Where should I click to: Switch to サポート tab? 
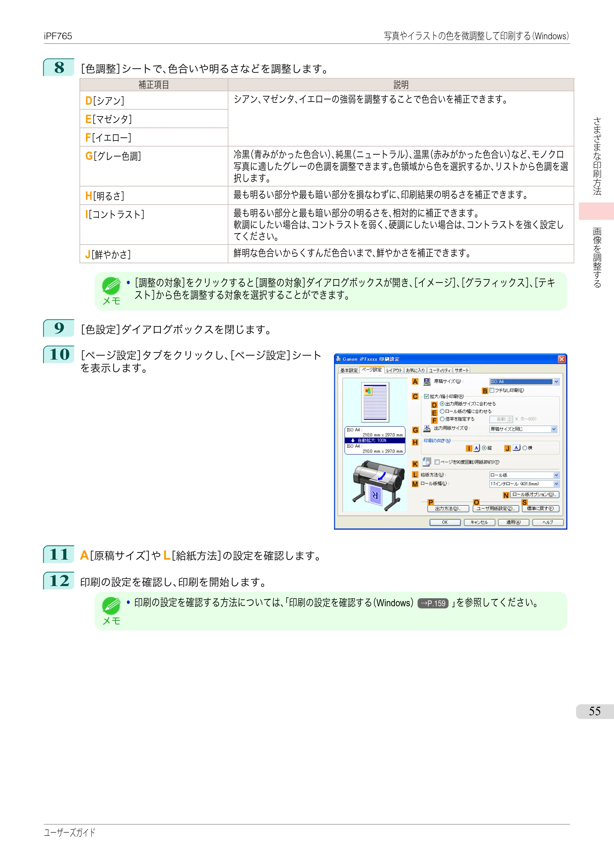[x=461, y=370]
